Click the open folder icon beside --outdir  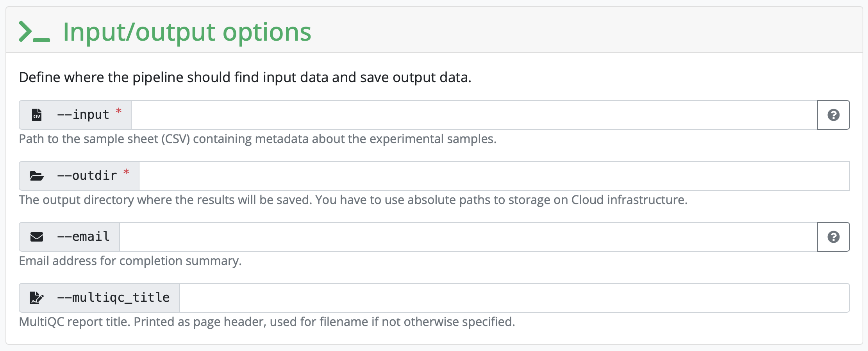pos(37,176)
